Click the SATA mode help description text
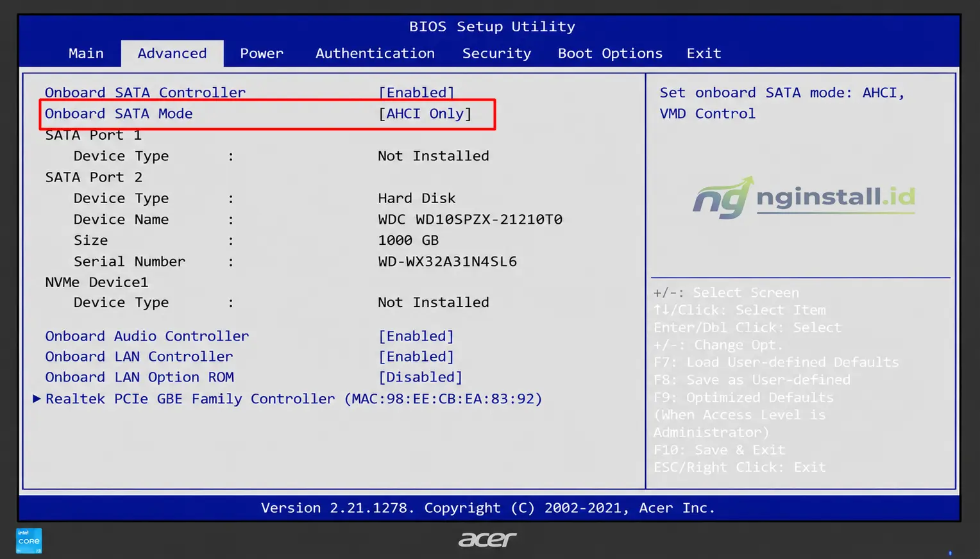The height and width of the screenshot is (559, 980). 782,103
